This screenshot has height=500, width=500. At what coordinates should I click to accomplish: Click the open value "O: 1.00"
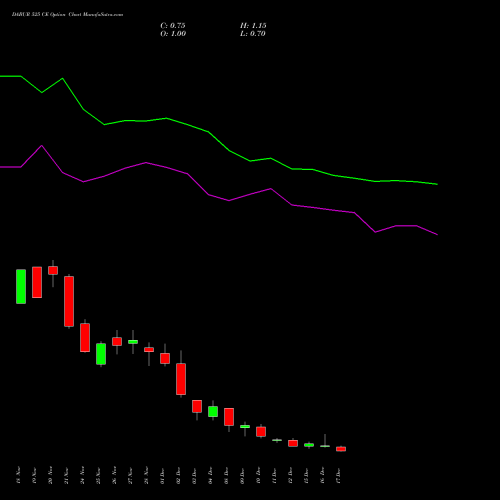pyautogui.click(x=173, y=34)
